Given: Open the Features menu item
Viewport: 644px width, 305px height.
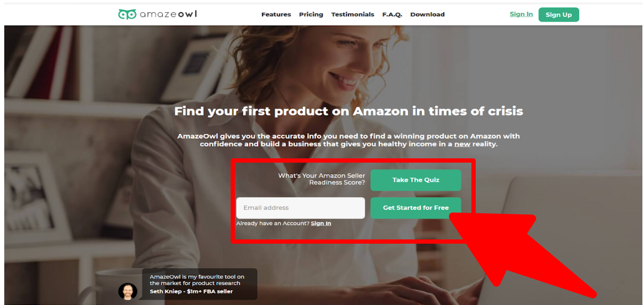Looking at the screenshot, I should point(276,14).
